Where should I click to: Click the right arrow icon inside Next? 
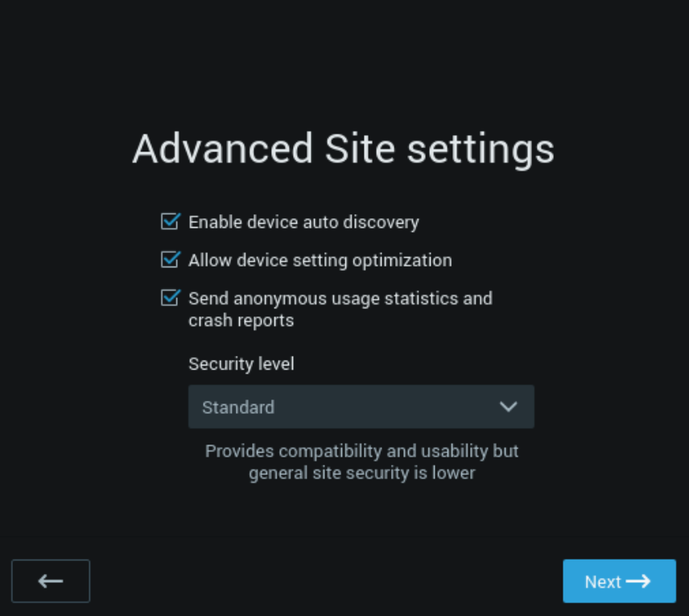[638, 581]
